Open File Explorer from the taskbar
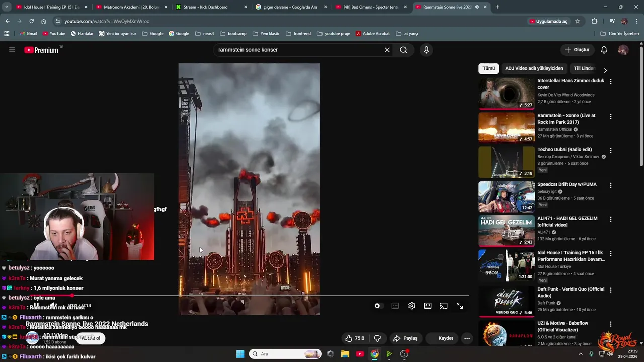Viewport: 644px width, 362px height. (345, 354)
